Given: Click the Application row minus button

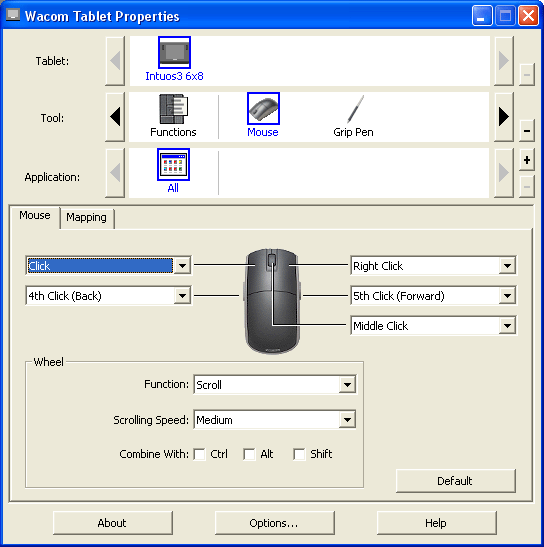Looking at the screenshot, I should [x=527, y=187].
